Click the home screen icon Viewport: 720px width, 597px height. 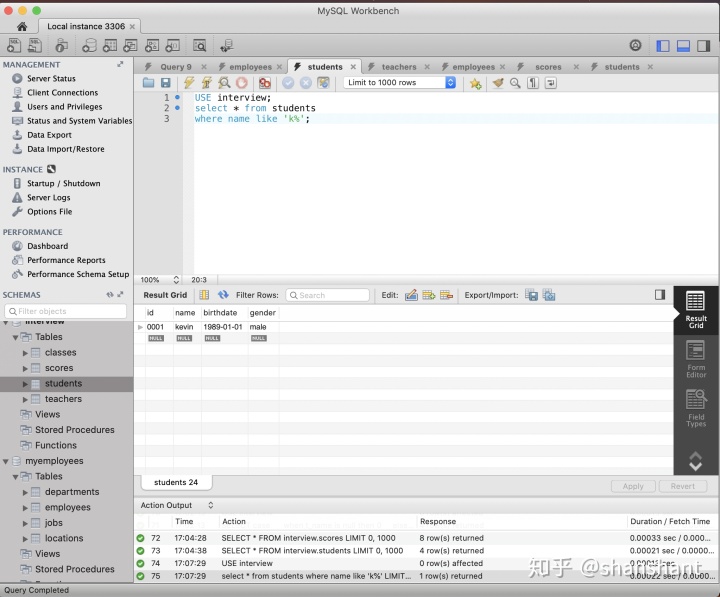click(22, 26)
